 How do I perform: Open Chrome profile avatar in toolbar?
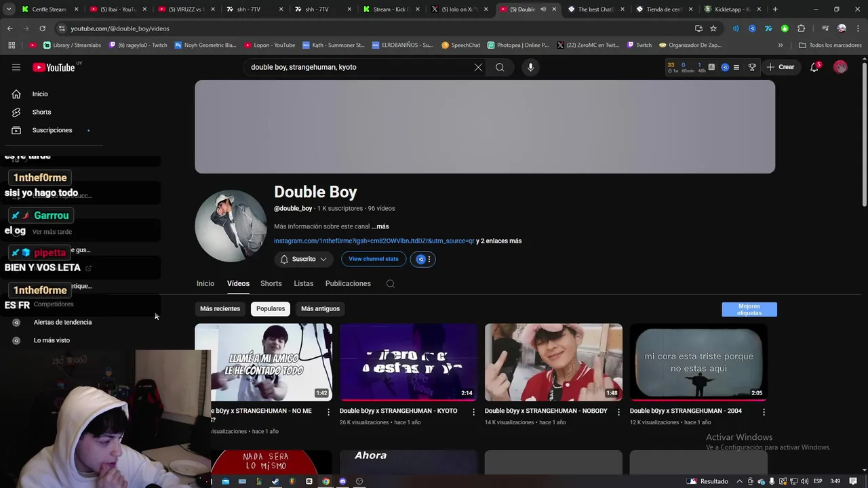842,28
